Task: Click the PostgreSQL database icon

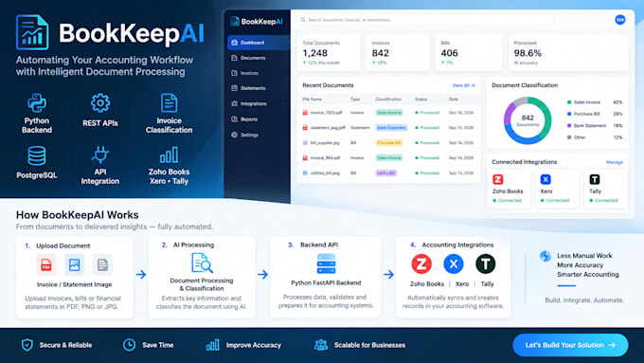Action: click(37, 156)
